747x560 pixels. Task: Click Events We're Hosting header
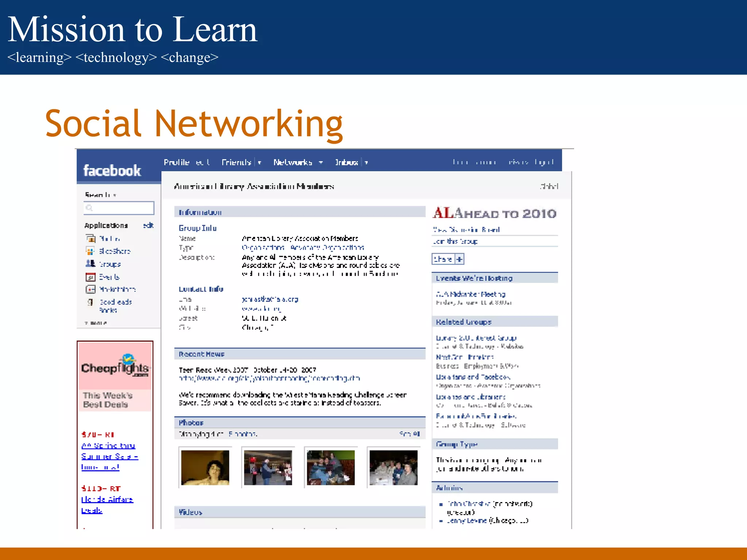click(495, 278)
